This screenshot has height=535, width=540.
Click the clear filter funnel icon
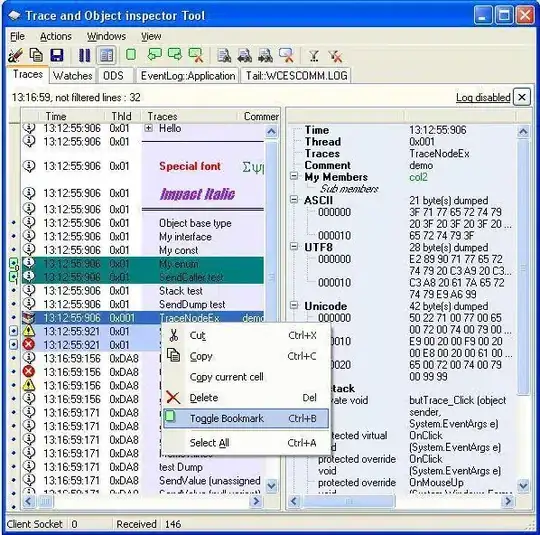pos(335,56)
